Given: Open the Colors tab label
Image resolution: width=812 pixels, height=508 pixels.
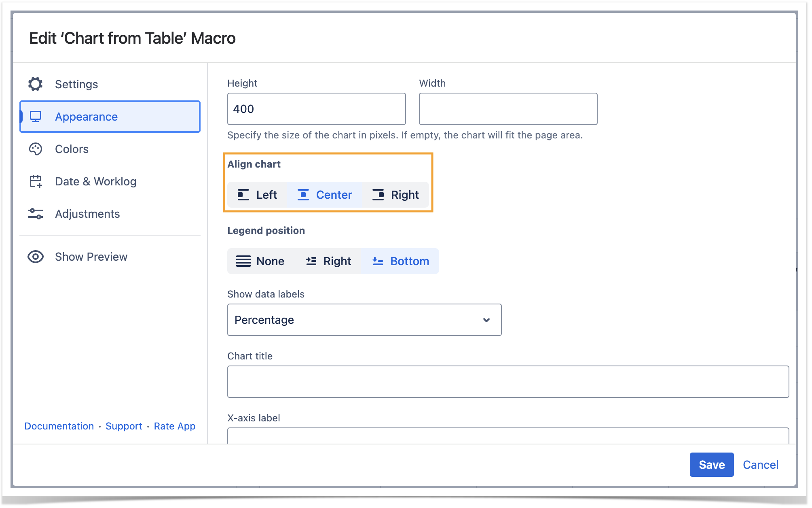Looking at the screenshot, I should click(72, 149).
